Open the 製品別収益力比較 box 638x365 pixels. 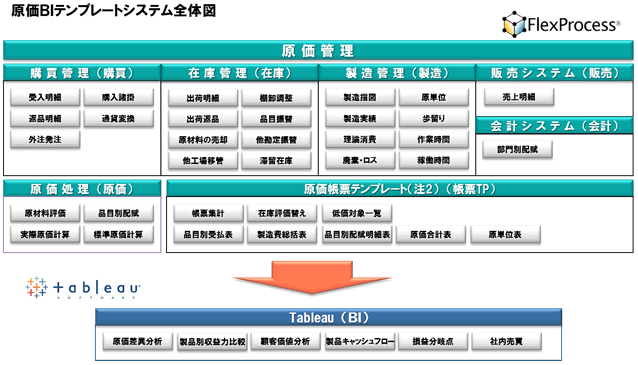point(212,342)
